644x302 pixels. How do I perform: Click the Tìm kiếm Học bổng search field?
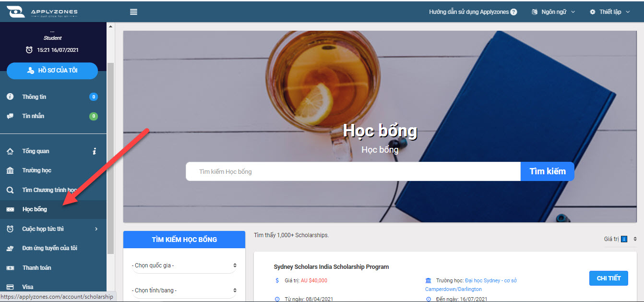point(353,171)
